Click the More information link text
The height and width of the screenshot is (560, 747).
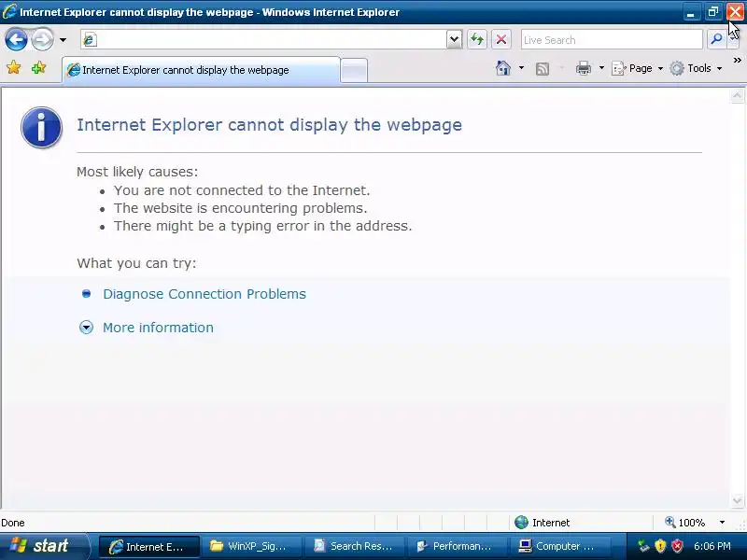[x=158, y=328]
